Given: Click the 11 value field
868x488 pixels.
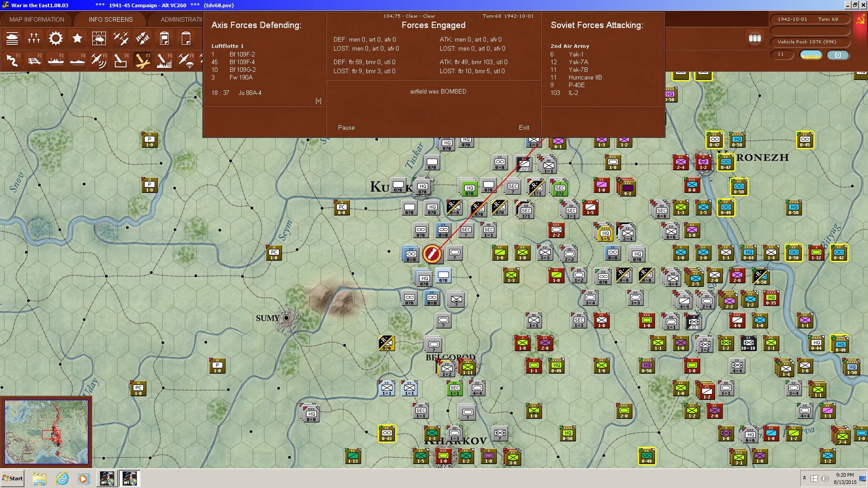Looking at the screenshot, I should 782,54.
